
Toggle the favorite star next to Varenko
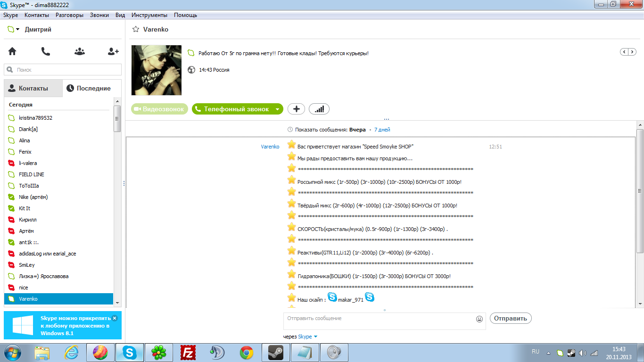click(x=136, y=29)
